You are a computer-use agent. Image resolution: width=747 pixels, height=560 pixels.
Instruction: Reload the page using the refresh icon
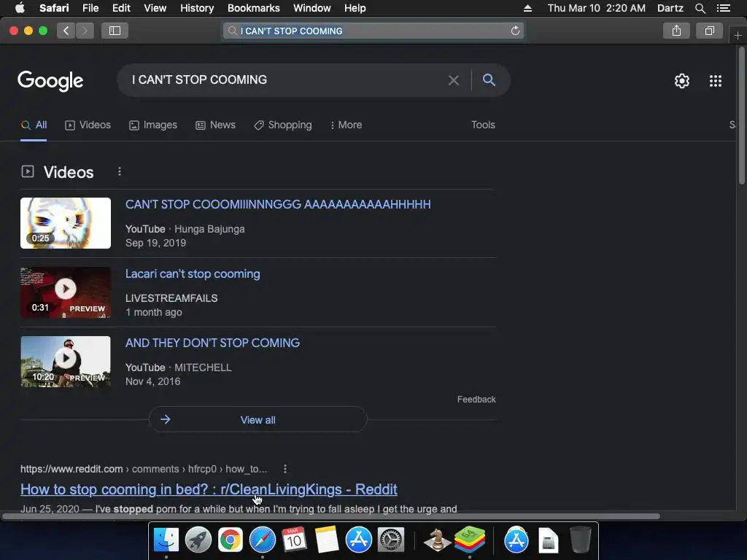(x=515, y=31)
